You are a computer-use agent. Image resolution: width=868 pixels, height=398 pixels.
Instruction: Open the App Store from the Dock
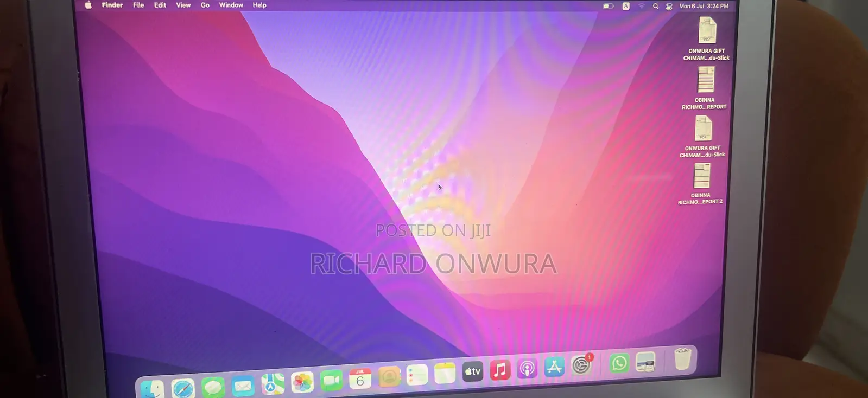pyautogui.click(x=554, y=367)
